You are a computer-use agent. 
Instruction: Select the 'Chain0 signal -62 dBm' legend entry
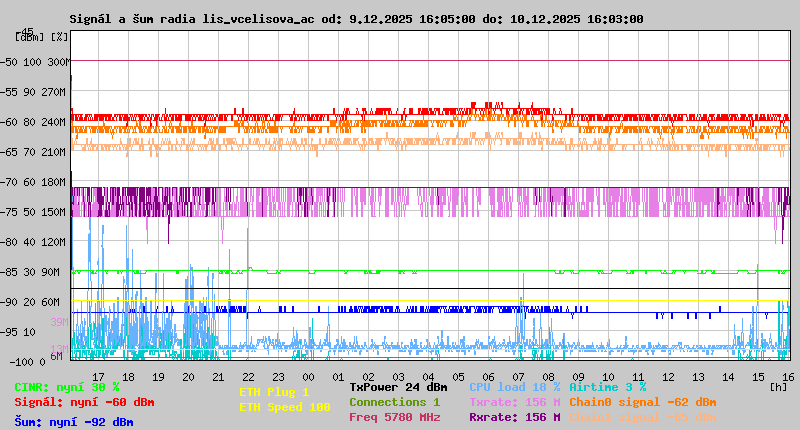(x=643, y=402)
